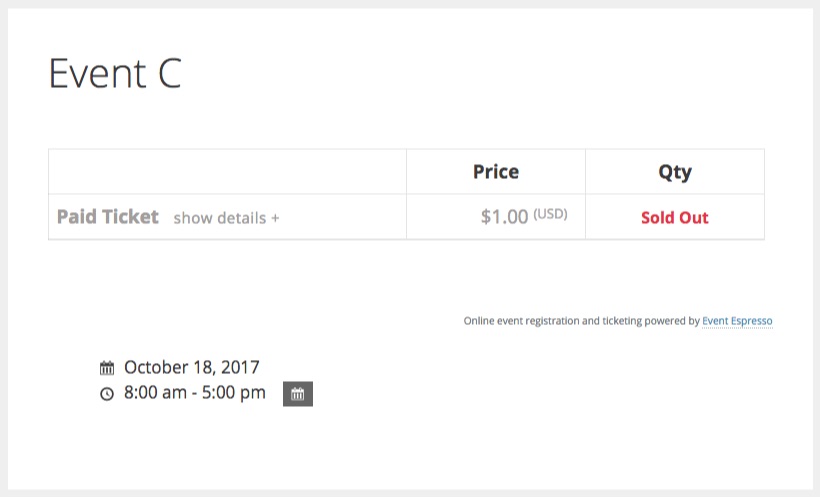Click the clock icon beside the event time

pyautogui.click(x=107, y=393)
